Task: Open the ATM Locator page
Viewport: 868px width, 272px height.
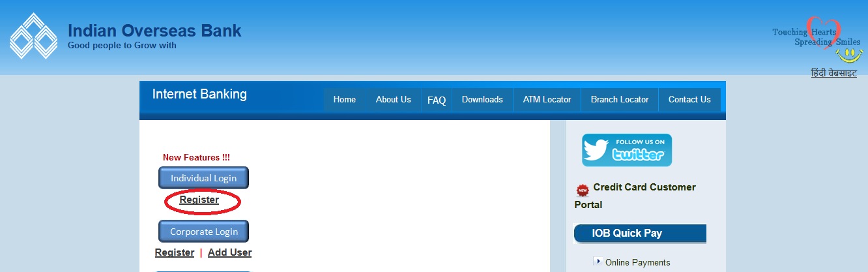Action: [x=547, y=100]
